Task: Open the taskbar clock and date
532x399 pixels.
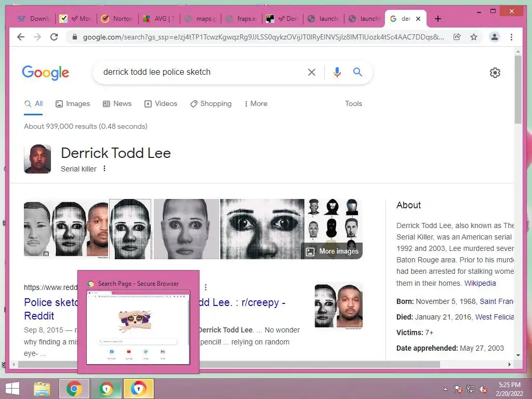Action: 509,389
